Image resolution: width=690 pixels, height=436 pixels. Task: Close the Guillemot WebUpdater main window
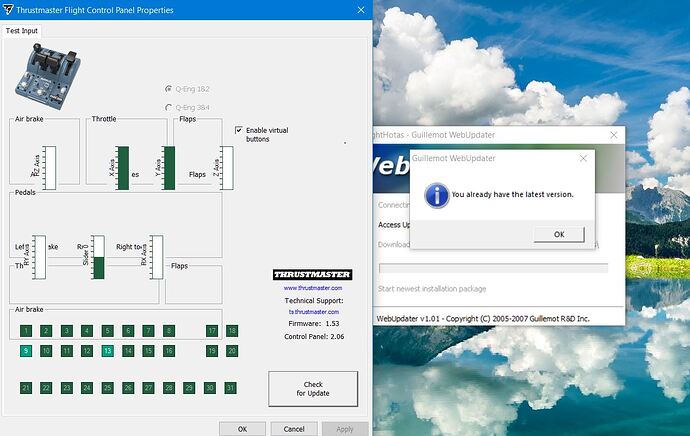614,135
